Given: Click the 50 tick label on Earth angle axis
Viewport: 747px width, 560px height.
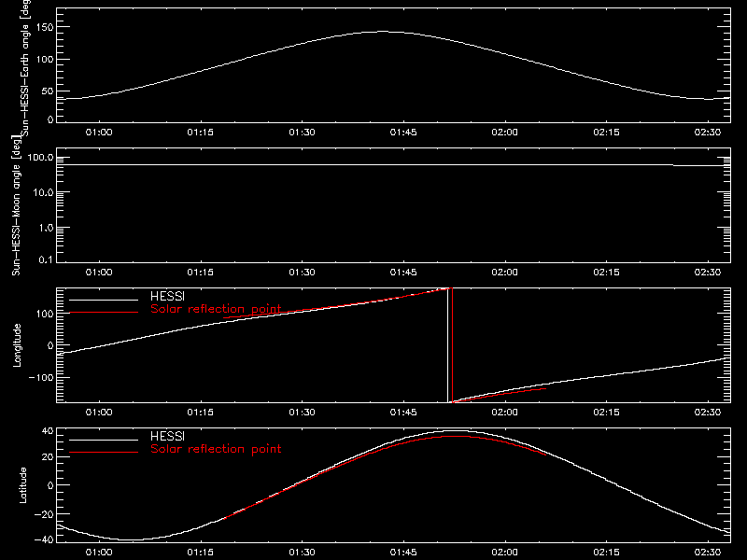Looking at the screenshot, I should coord(48,91).
